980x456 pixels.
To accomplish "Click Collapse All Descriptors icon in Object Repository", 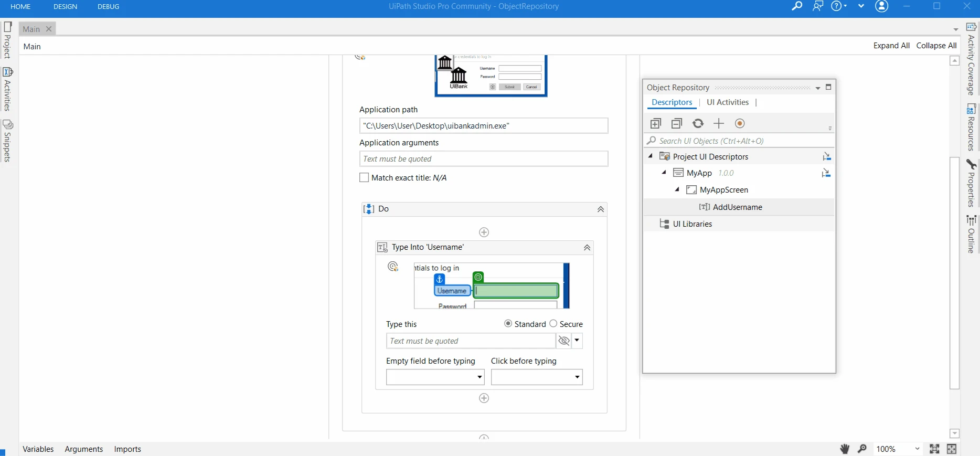I will [x=677, y=123].
